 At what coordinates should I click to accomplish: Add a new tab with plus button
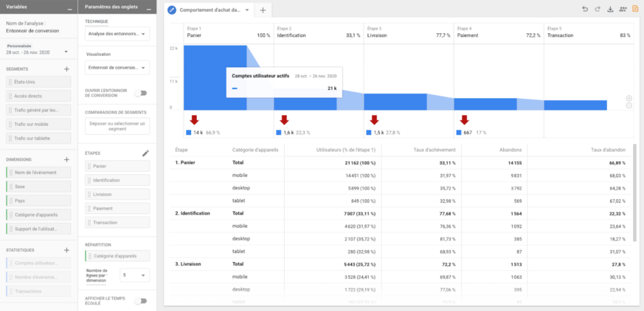(263, 10)
